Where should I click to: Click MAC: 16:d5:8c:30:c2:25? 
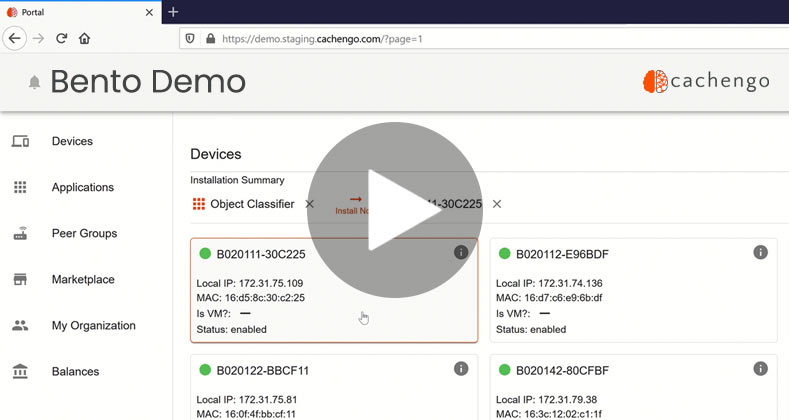click(x=251, y=298)
